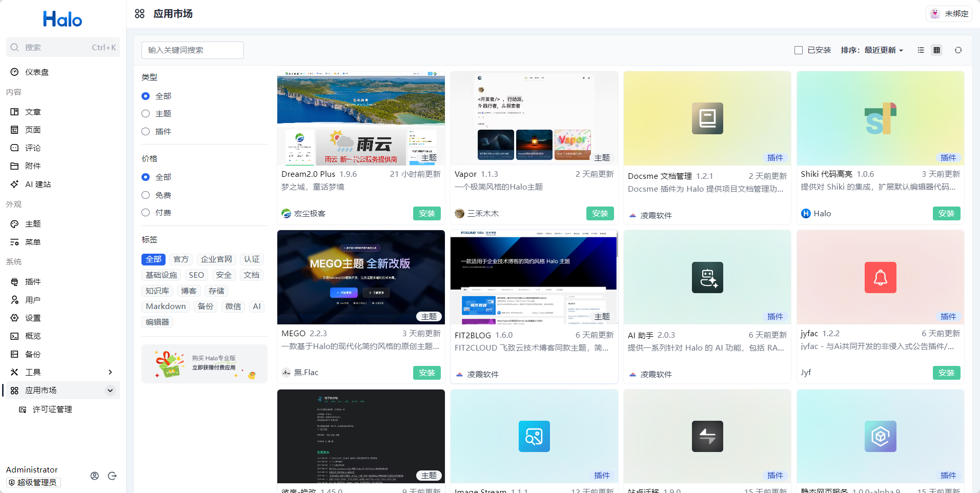Open the MEGO主题 preview thumbnail

361,277
